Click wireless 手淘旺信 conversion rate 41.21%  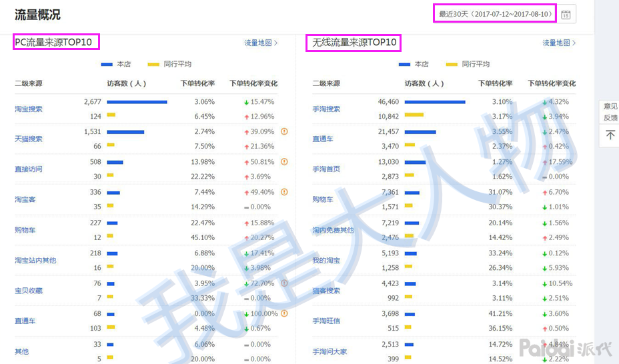click(x=500, y=313)
